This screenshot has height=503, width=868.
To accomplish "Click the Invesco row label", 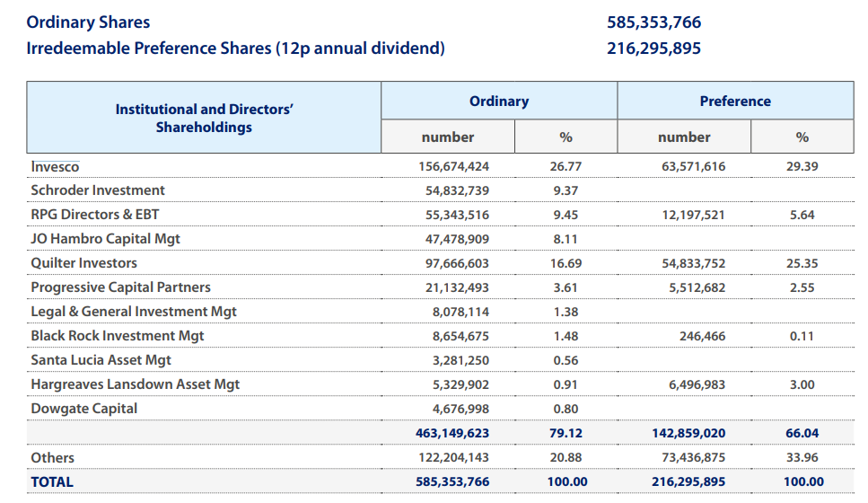I will coord(55,166).
